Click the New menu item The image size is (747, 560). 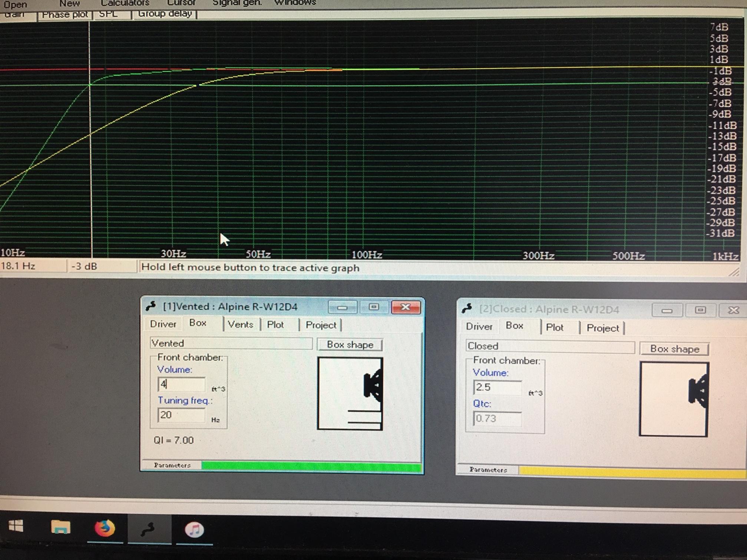69,3
